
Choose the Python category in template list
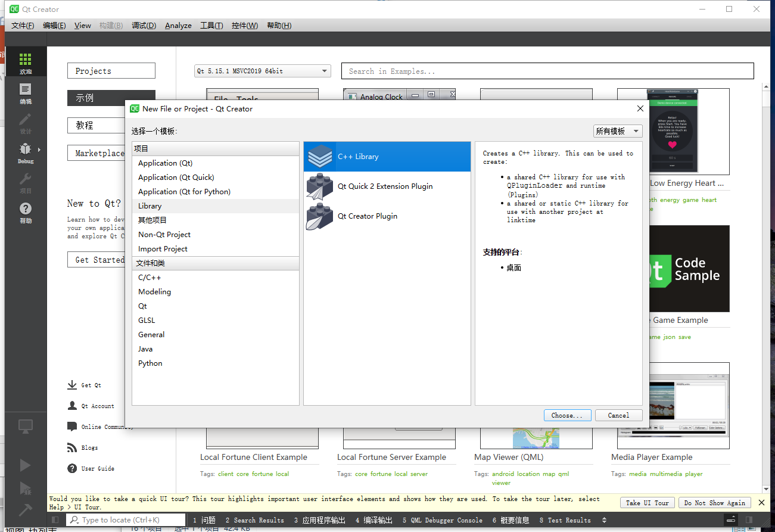pos(150,363)
